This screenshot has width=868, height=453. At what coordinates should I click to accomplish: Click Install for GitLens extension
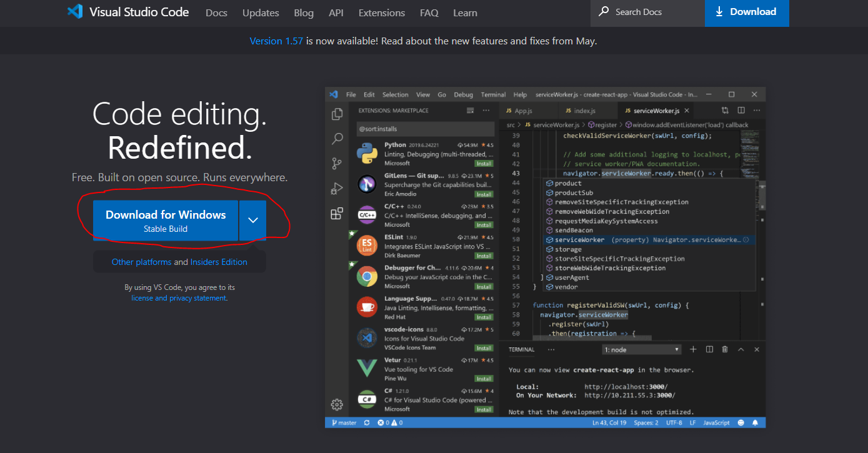pyautogui.click(x=484, y=194)
